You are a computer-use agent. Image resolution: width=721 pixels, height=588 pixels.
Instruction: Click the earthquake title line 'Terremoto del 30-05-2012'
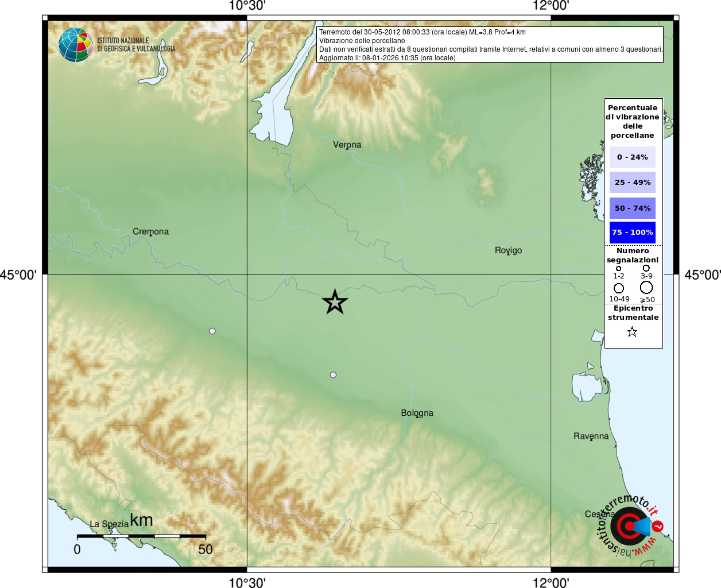(x=422, y=32)
